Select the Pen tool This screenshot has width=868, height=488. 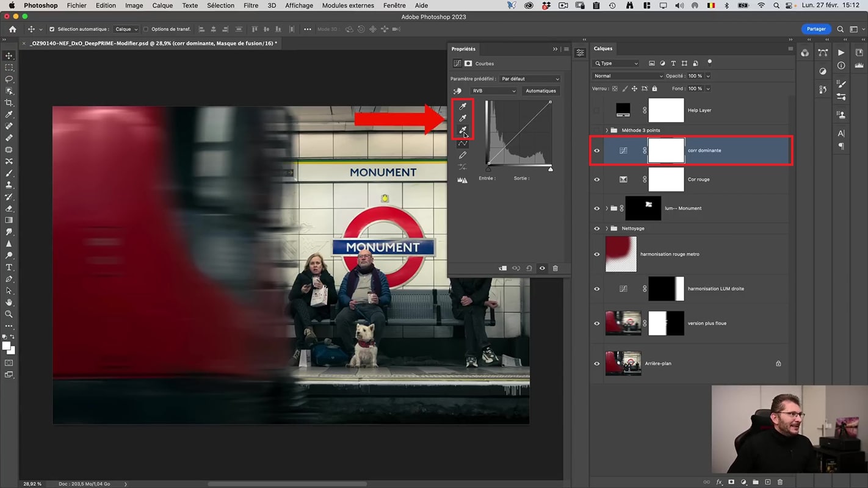9,279
